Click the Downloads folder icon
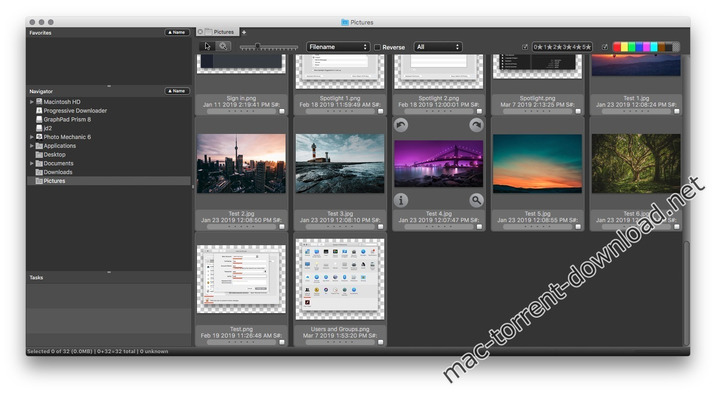 pyautogui.click(x=39, y=172)
